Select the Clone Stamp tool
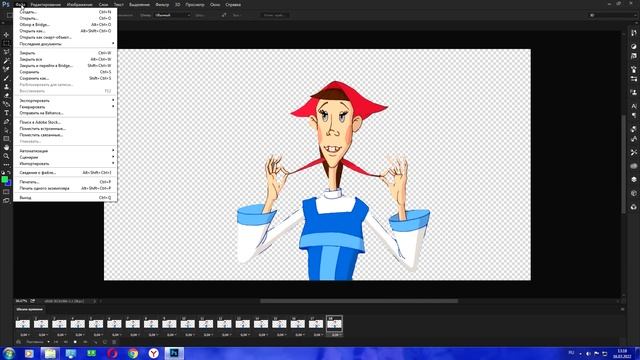 (6, 87)
